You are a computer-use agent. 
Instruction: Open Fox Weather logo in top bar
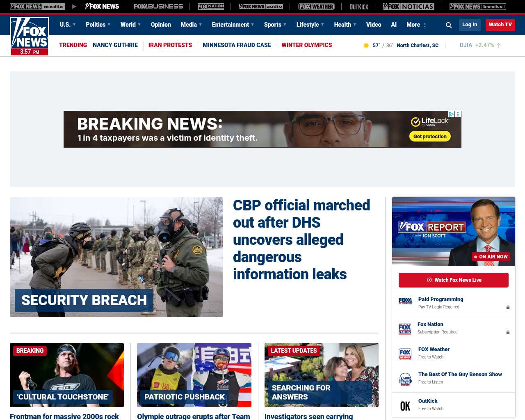coord(316,7)
